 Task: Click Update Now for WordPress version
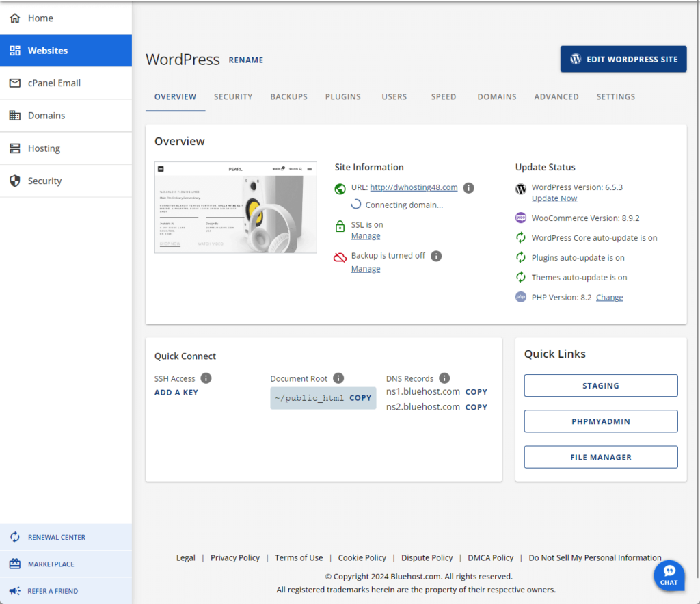pos(554,198)
